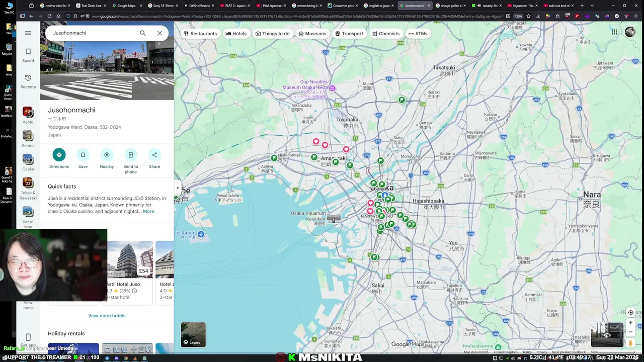Click the search magnifier icon
The height and width of the screenshot is (362, 644).
pyautogui.click(x=143, y=33)
